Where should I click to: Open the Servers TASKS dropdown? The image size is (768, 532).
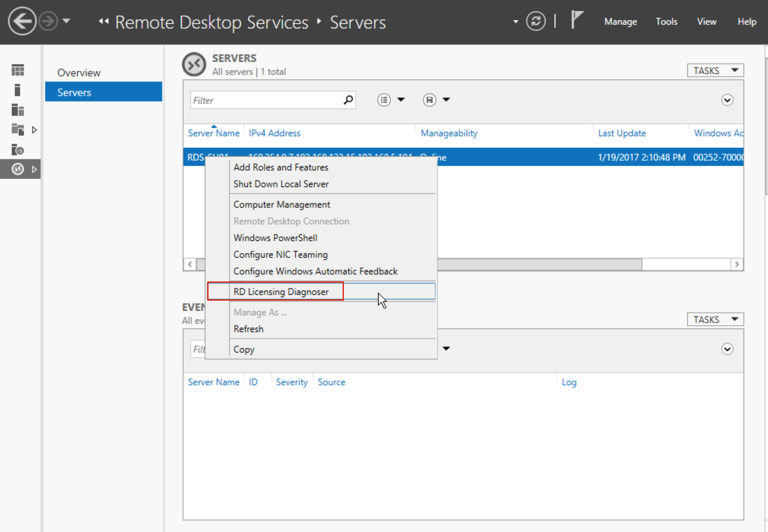(x=715, y=71)
